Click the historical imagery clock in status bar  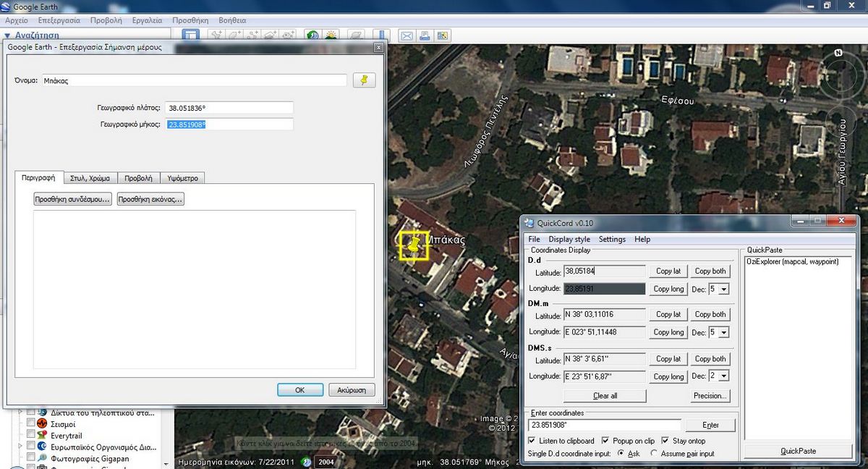pos(307,462)
